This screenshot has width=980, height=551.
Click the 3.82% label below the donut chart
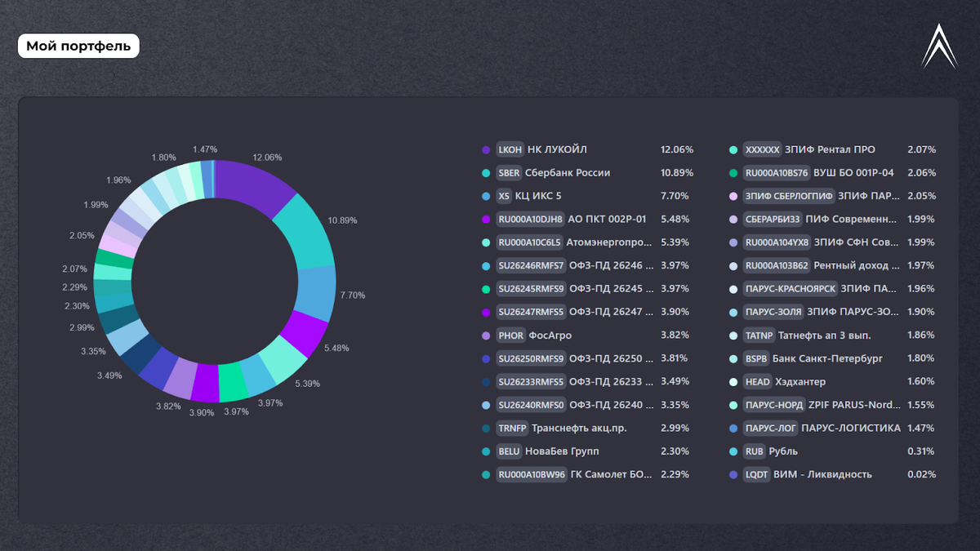click(167, 406)
